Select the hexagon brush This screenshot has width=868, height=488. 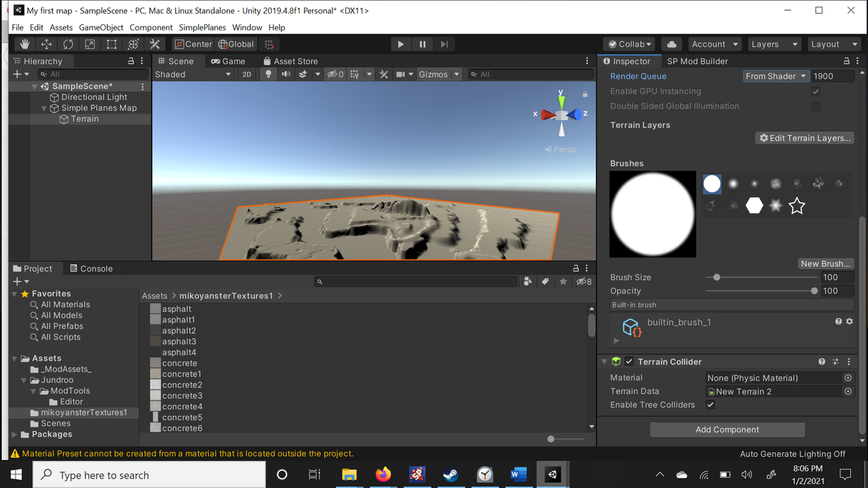(x=754, y=205)
